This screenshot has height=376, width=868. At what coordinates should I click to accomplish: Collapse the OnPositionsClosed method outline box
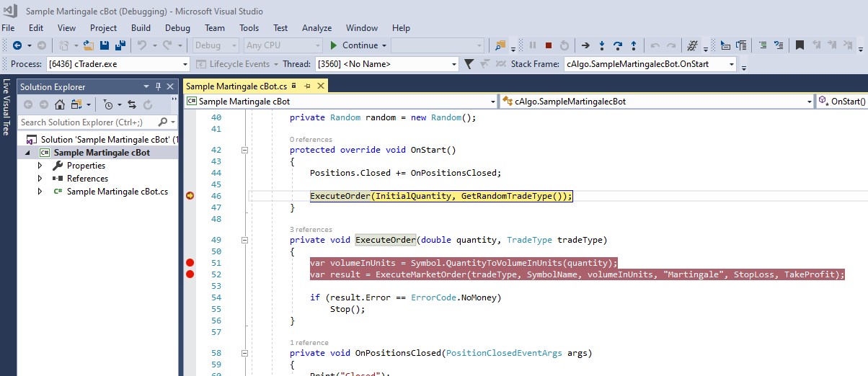tap(244, 354)
